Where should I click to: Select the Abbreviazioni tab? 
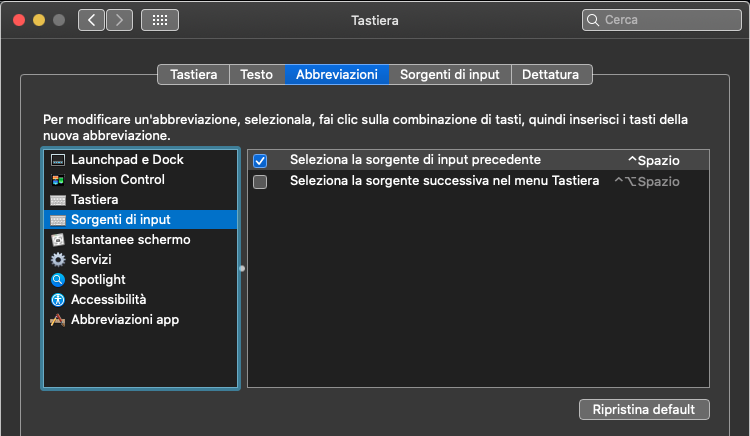[x=337, y=75]
